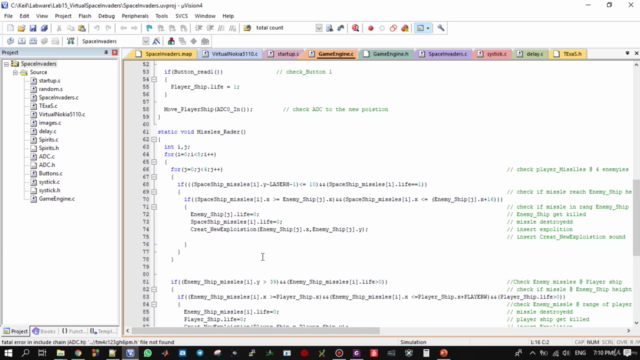Save the current file using Save icon
The height and width of the screenshot is (360, 640).
(x=33, y=28)
